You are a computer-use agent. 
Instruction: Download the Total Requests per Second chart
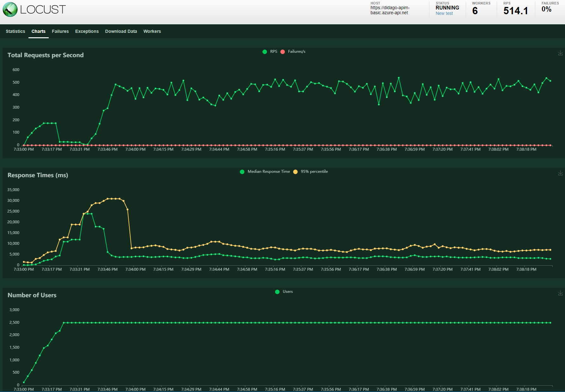[x=560, y=53]
